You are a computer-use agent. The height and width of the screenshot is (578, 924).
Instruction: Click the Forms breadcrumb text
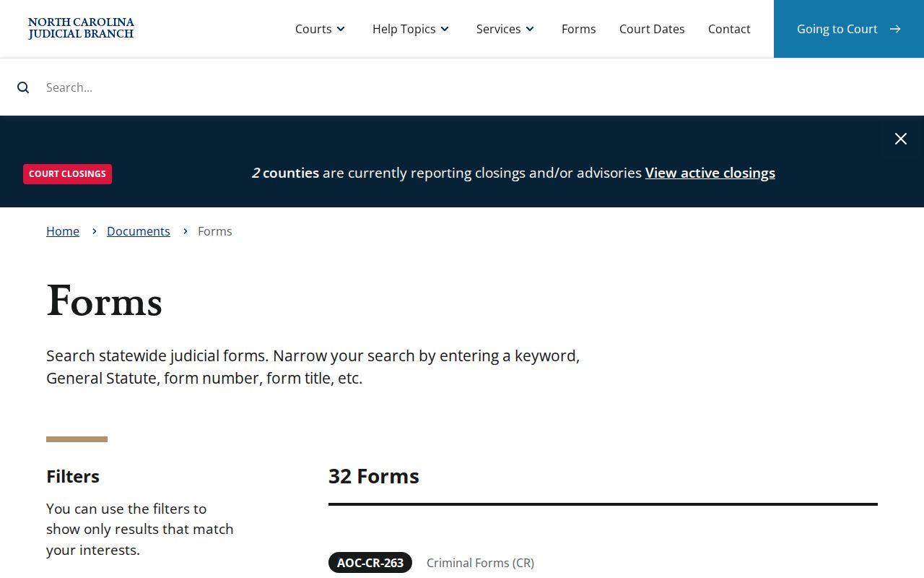tap(215, 231)
